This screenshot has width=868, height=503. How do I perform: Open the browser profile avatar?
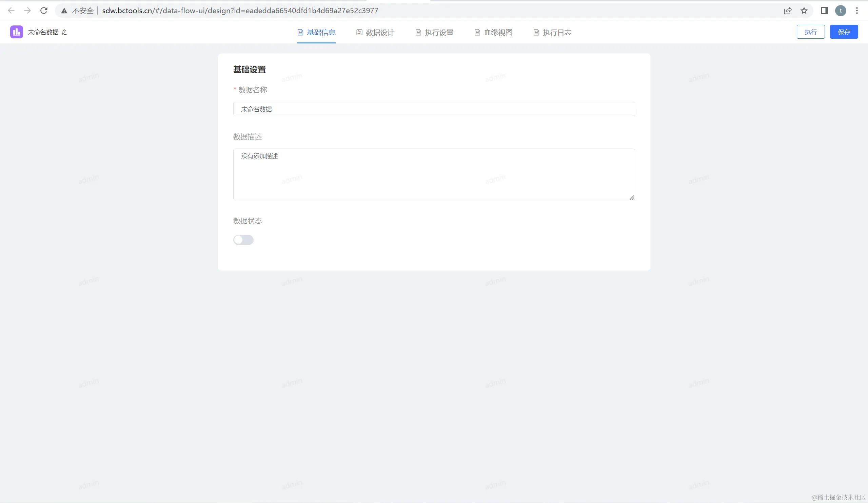841,11
